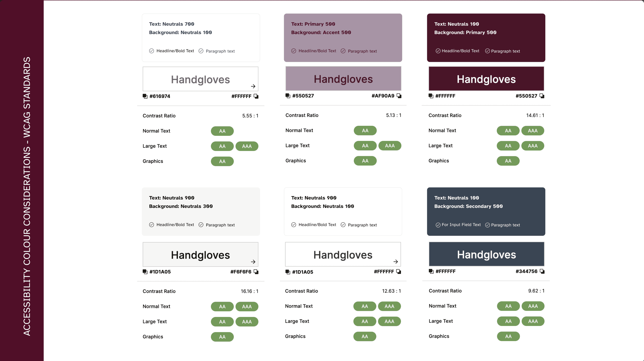
Task: Click the AAA badge for Normal Text under 14.61 : 1
Action: (533, 131)
